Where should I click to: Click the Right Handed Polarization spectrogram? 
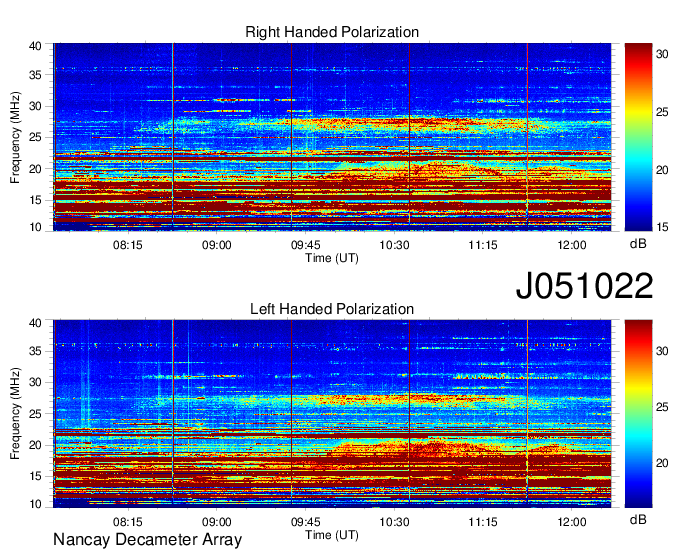pyautogui.click(x=332, y=137)
